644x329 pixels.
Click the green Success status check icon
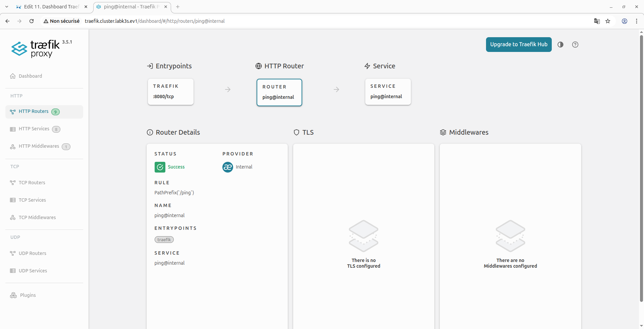click(x=160, y=167)
